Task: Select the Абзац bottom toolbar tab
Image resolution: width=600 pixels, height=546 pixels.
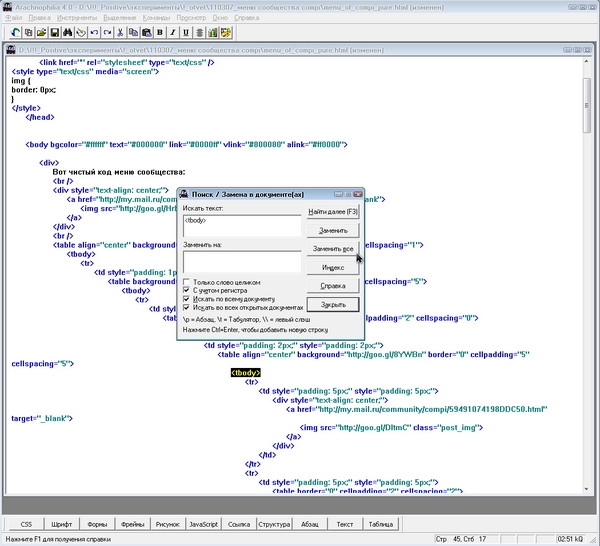Action: [310, 524]
